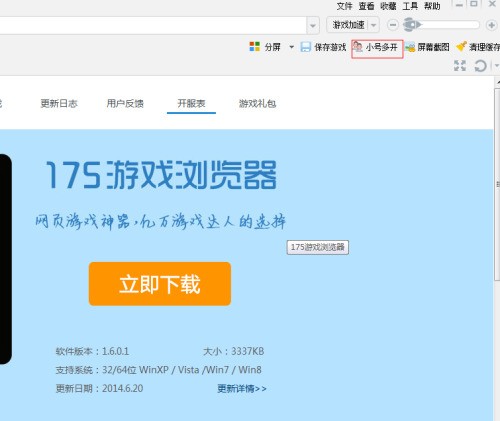Viewport: 500px width, 421px height.
Task: Click the 网页游戏神器 slogan text
Action: 160,221
